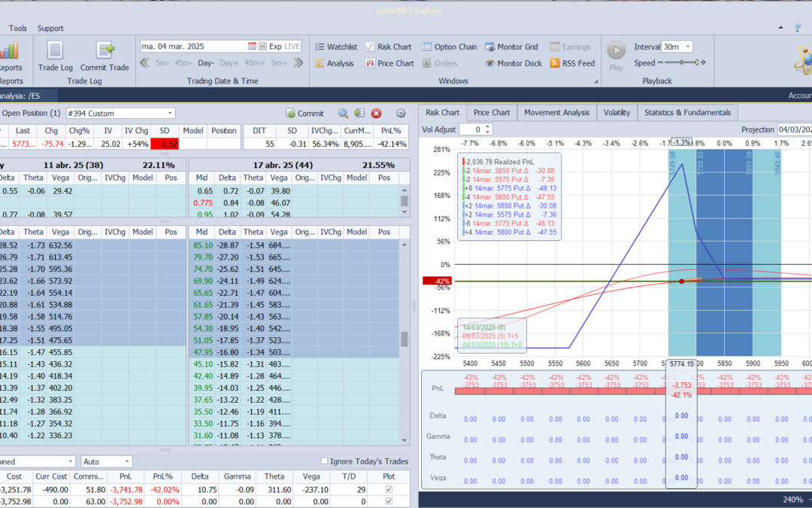
Task: Open the Monitor Grid window
Action: click(x=511, y=47)
